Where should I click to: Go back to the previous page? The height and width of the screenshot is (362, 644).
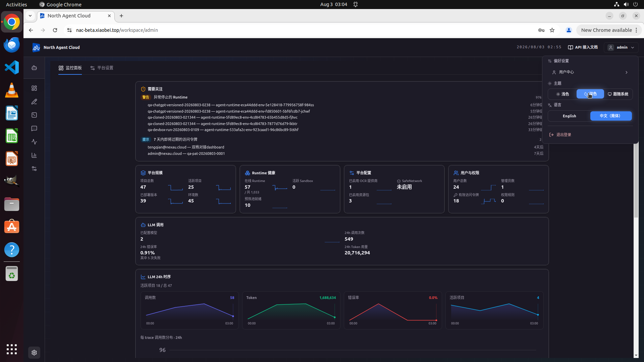[31, 30]
